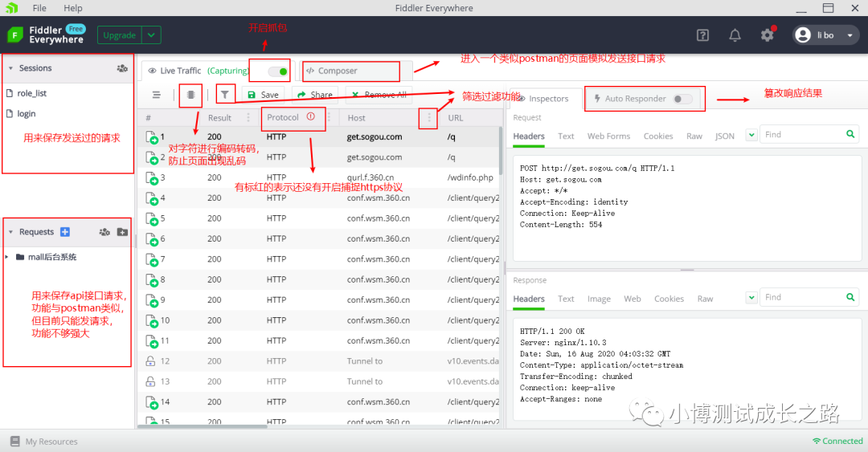The width and height of the screenshot is (868, 452).
Task: Add a new request with the plus icon
Action: (x=65, y=232)
